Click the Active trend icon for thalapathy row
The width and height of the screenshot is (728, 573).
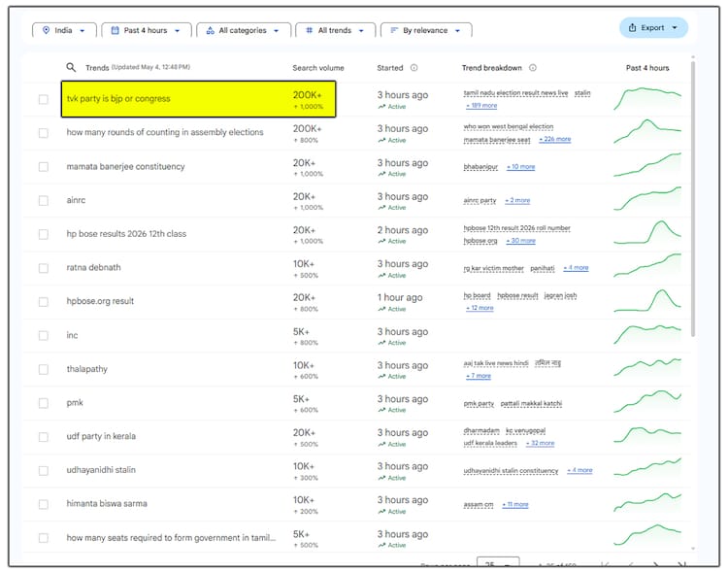[381, 377]
